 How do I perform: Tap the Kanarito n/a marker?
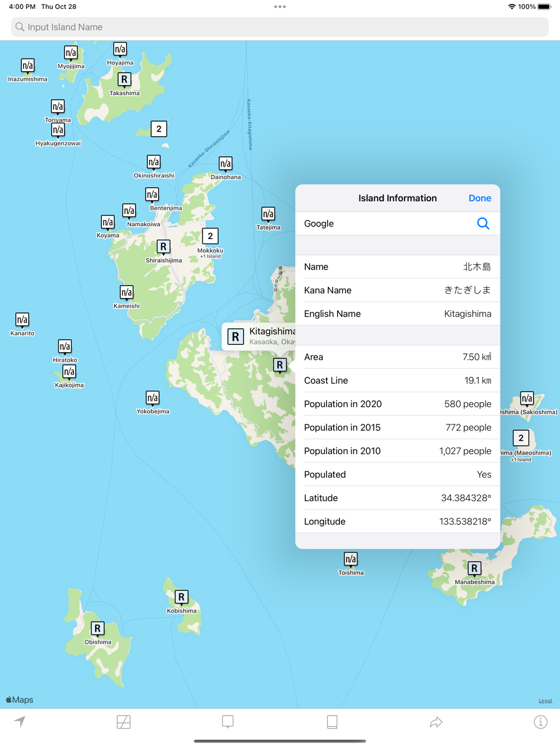point(22,320)
